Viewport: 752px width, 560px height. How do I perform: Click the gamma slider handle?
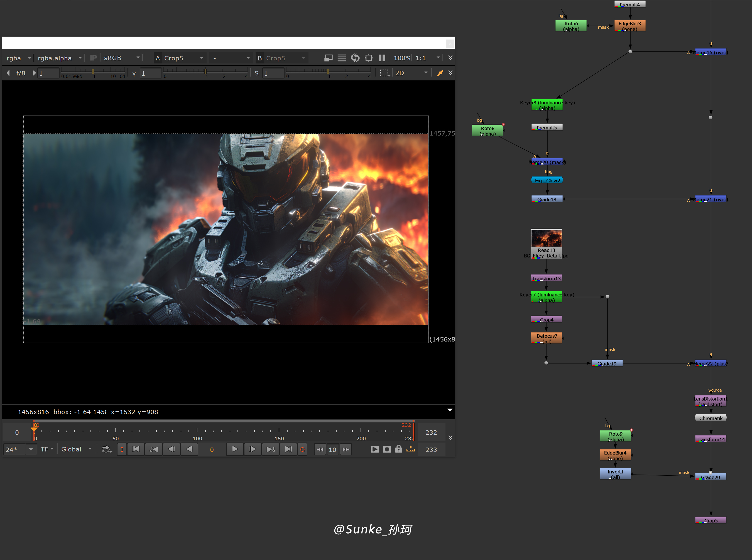click(x=205, y=71)
